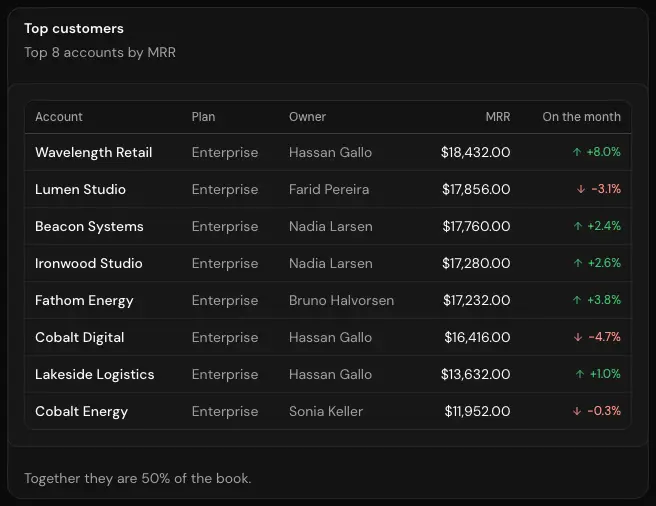
Task: Open the Wavelength Retail account
Action: tap(94, 152)
